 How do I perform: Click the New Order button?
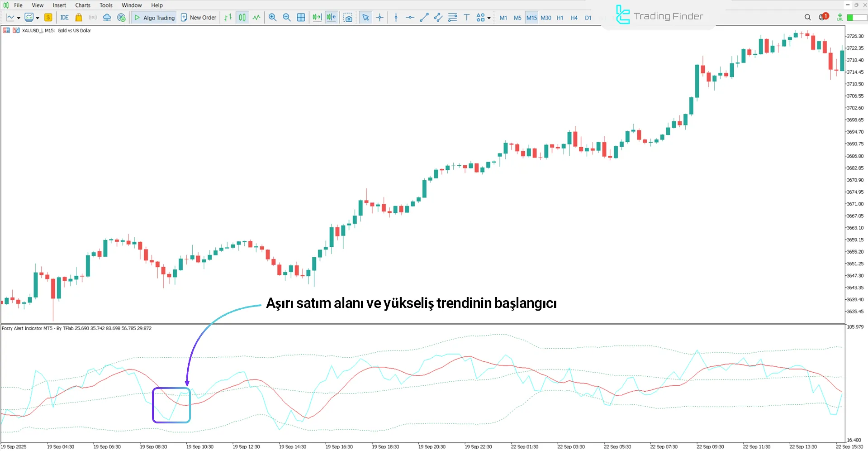199,17
